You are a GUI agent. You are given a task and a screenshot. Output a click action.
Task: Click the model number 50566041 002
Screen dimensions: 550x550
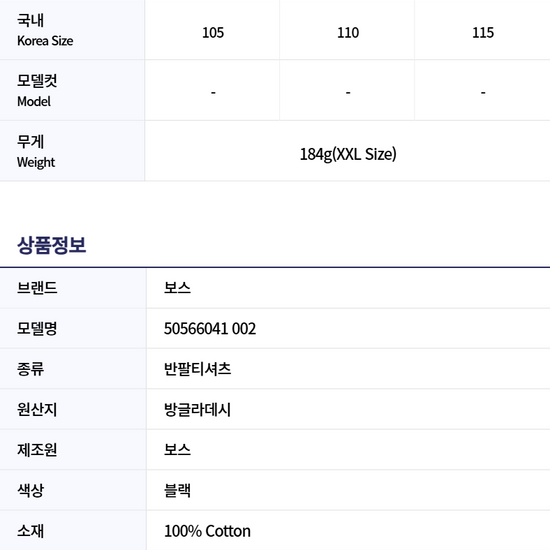point(210,329)
